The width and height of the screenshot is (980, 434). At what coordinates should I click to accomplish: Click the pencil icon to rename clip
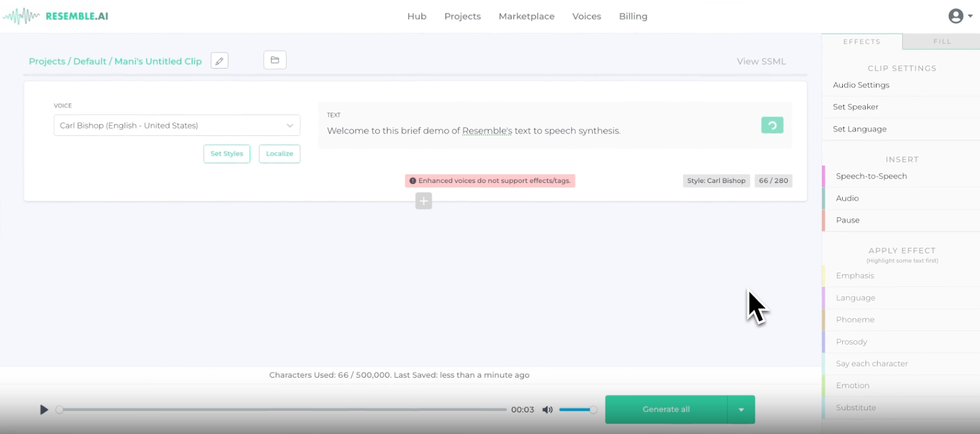219,61
